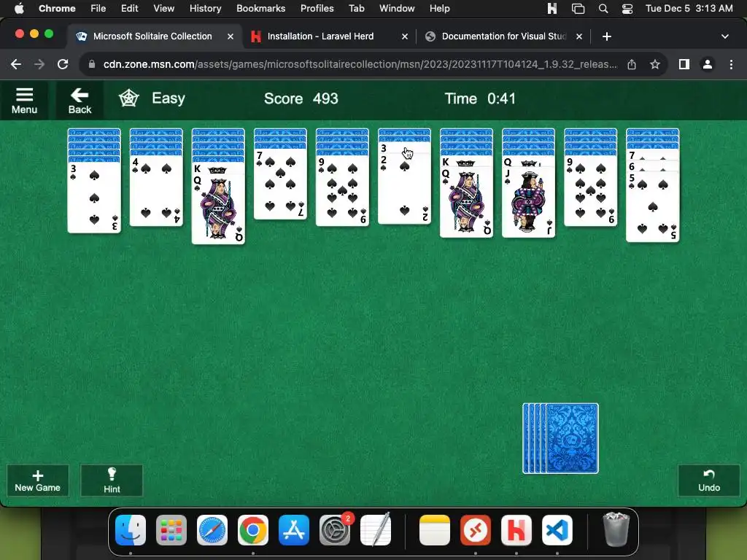Click the Score 493 display

(x=301, y=98)
